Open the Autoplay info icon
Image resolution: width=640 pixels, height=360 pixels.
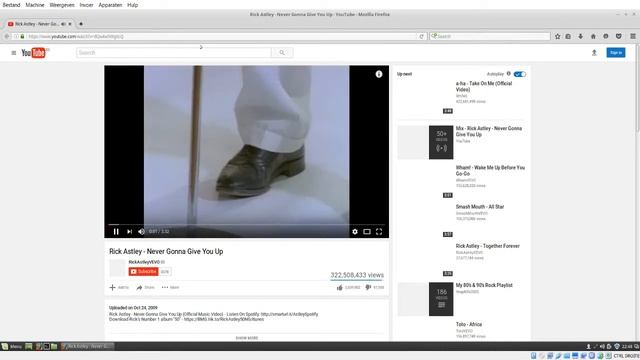[509, 74]
